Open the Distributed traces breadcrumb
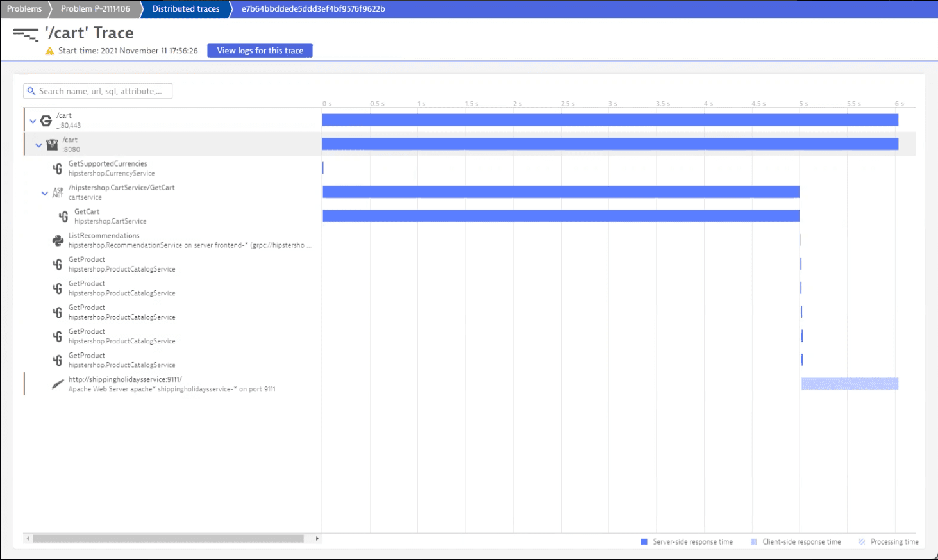 [x=185, y=9]
